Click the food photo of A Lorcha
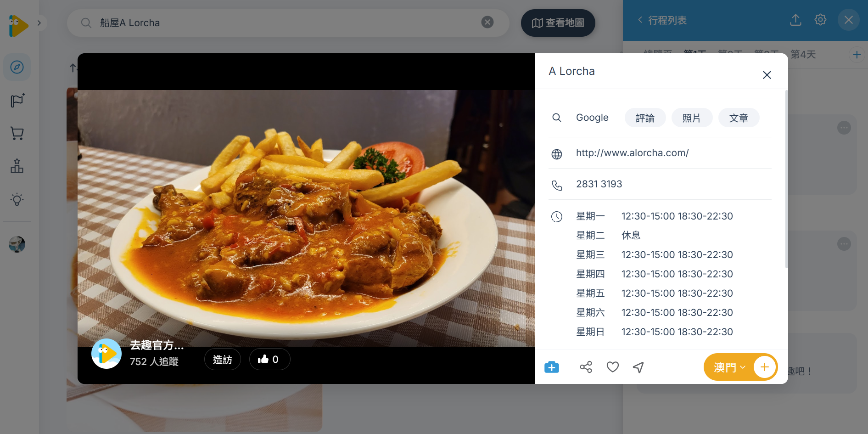Screen dimensions: 868x434 [x=306, y=218]
